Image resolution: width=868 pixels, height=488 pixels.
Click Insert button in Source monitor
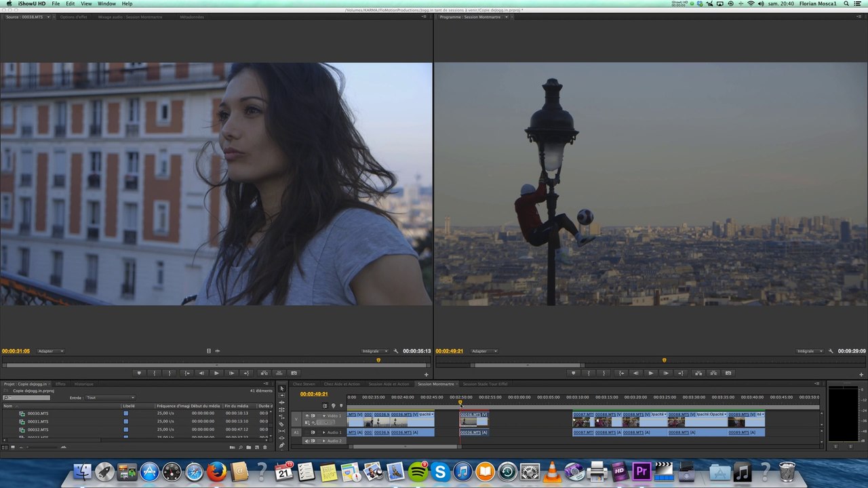(264, 373)
